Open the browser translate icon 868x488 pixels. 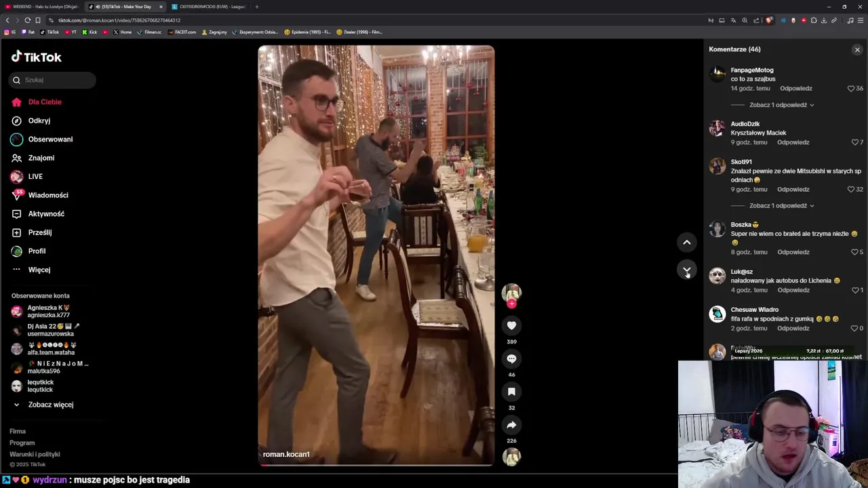(x=733, y=20)
